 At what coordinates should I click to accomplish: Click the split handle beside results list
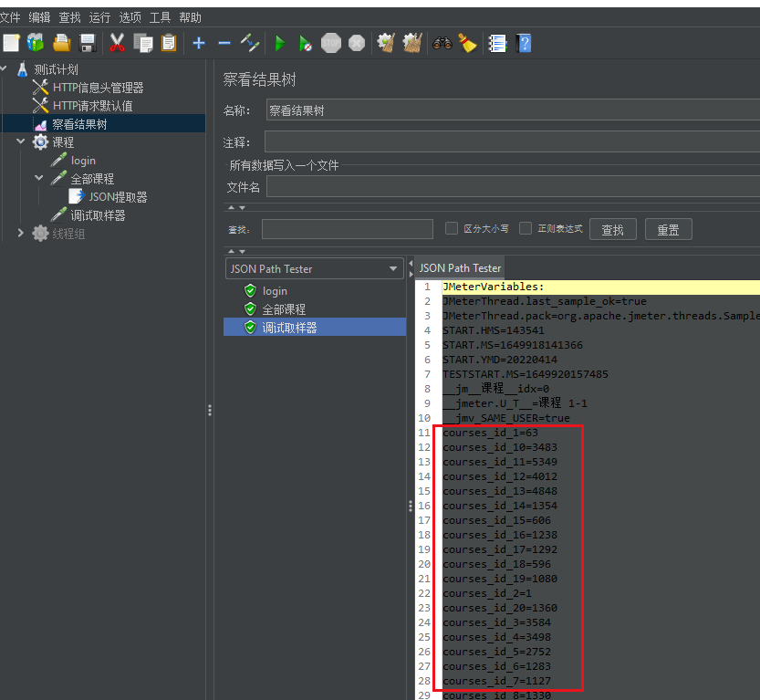pos(411,506)
